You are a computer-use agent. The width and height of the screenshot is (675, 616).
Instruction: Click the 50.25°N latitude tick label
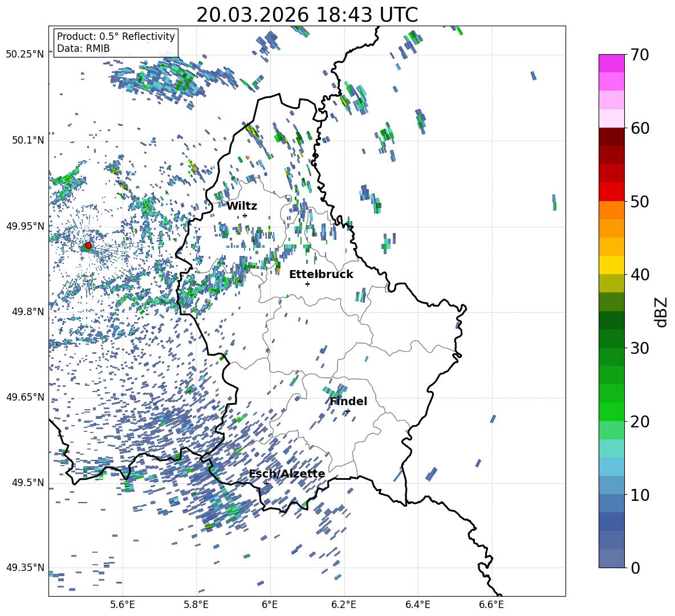tap(25, 55)
